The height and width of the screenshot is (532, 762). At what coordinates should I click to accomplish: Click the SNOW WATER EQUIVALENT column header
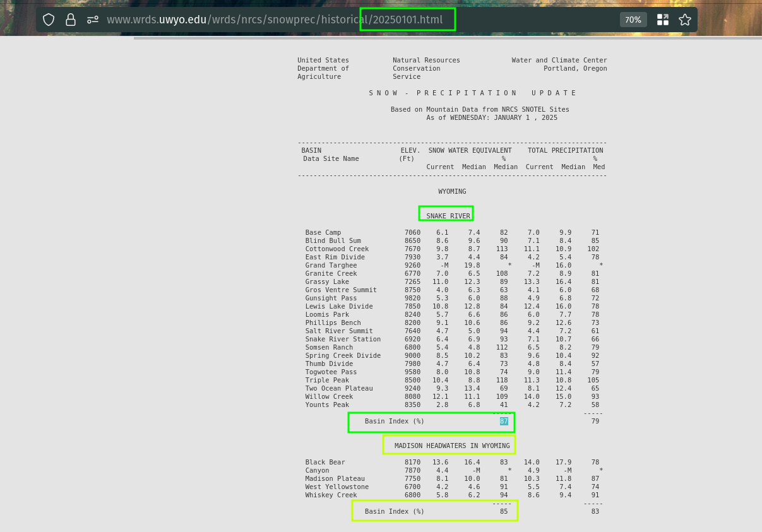470,150
